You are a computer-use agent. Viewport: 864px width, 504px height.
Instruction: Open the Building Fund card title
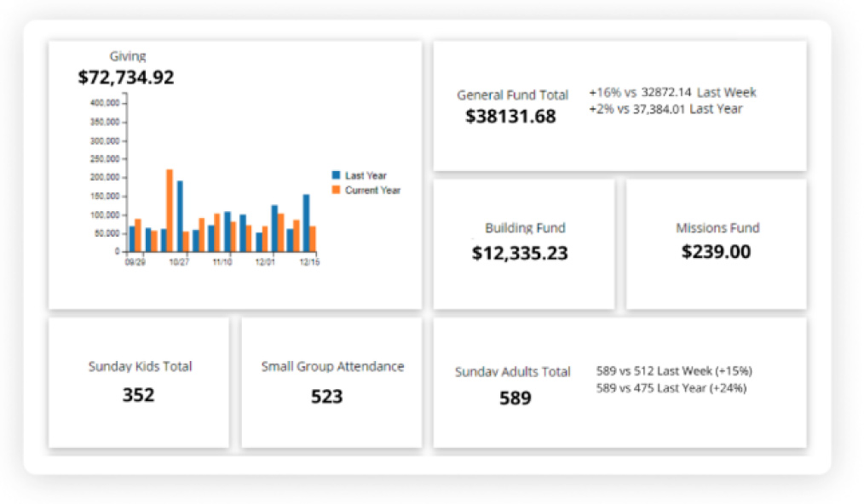[x=525, y=228]
